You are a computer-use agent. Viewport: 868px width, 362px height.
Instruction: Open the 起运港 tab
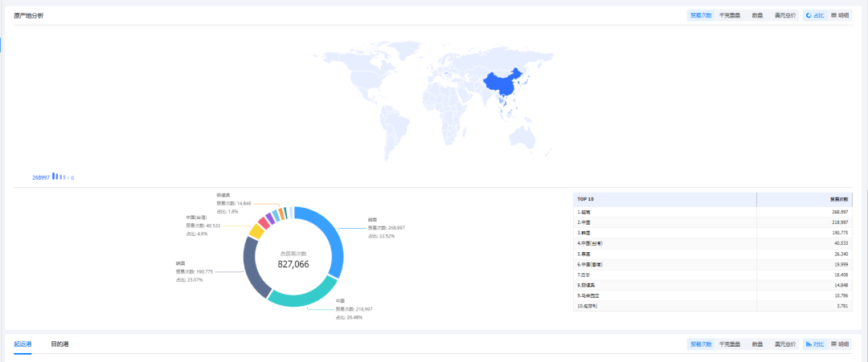click(23, 344)
